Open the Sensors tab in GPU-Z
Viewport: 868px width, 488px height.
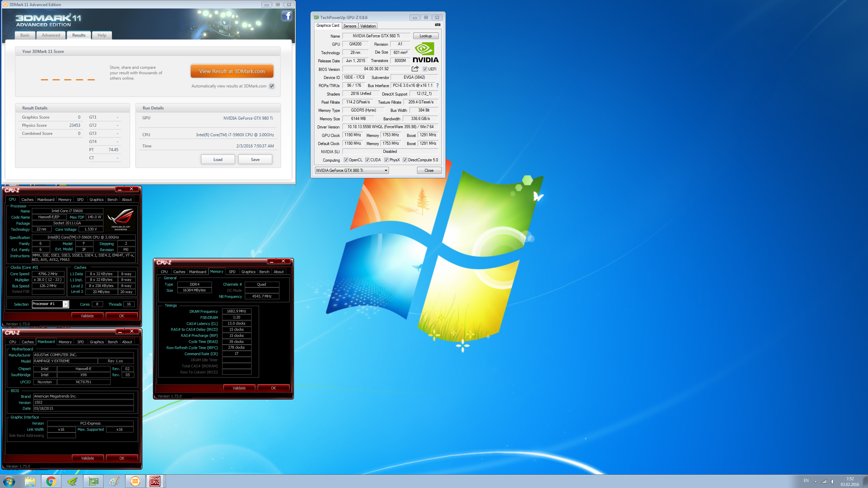tap(350, 26)
